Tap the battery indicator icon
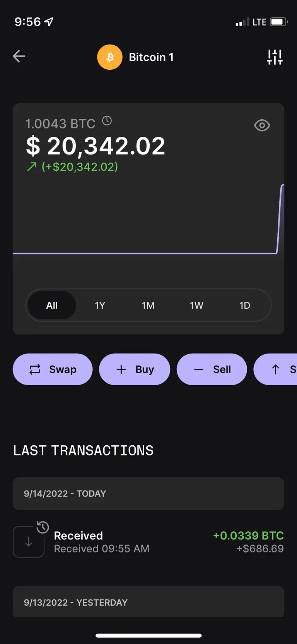Screen dimensions: 297x644 (278, 22)
